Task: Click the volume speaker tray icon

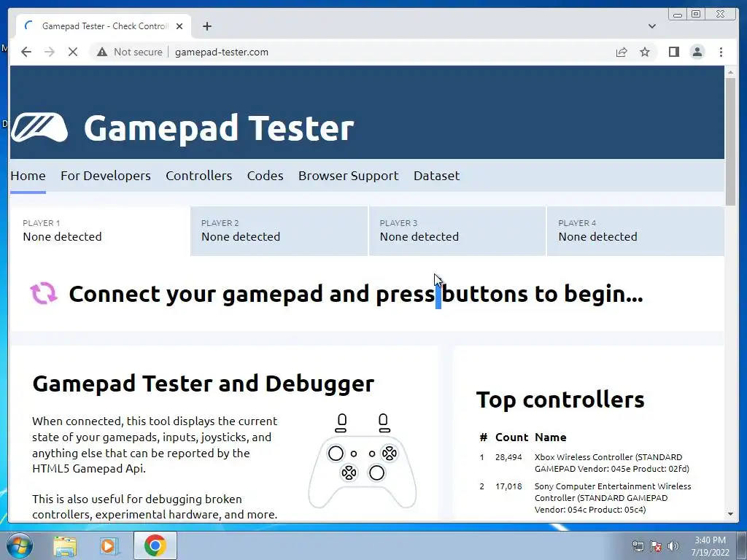Action: click(673, 546)
